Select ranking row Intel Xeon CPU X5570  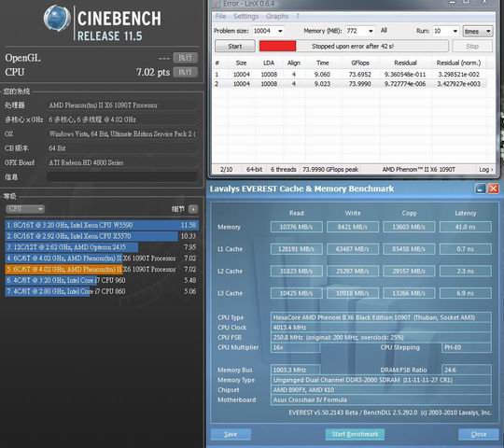point(102,236)
